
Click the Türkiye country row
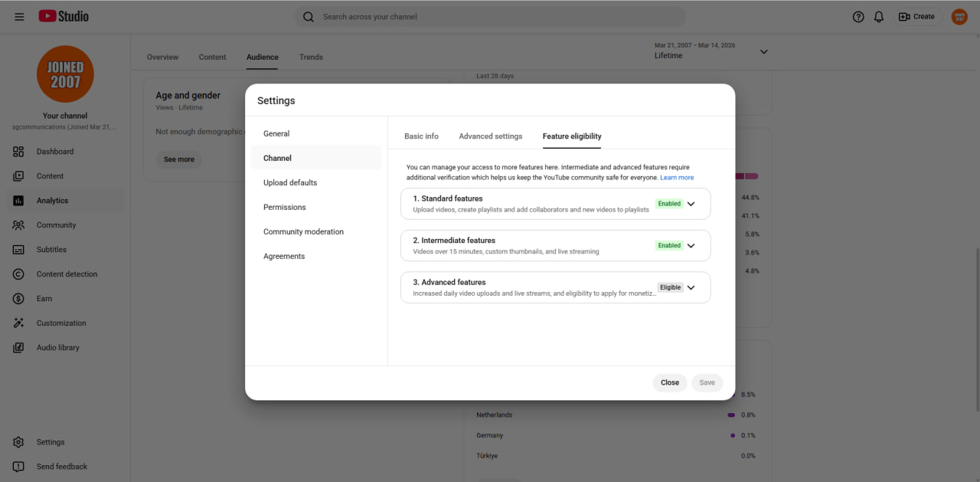point(616,456)
